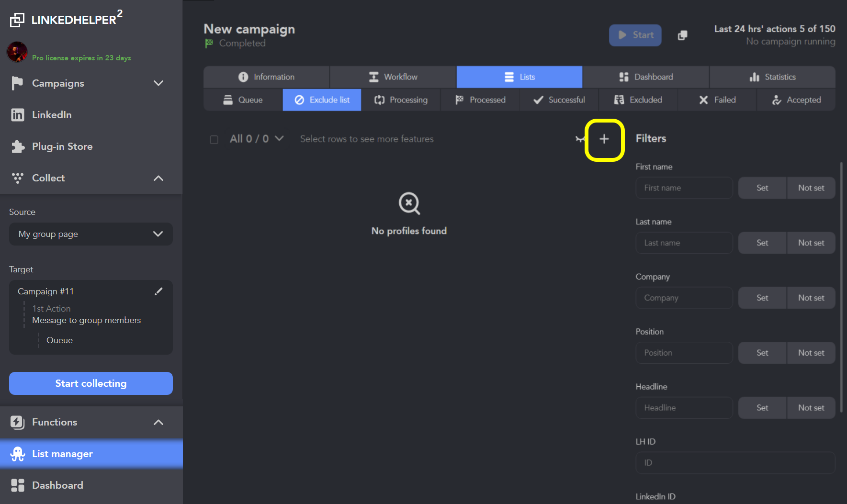
Task: Collapse the Collect section chevron
Action: 158,178
